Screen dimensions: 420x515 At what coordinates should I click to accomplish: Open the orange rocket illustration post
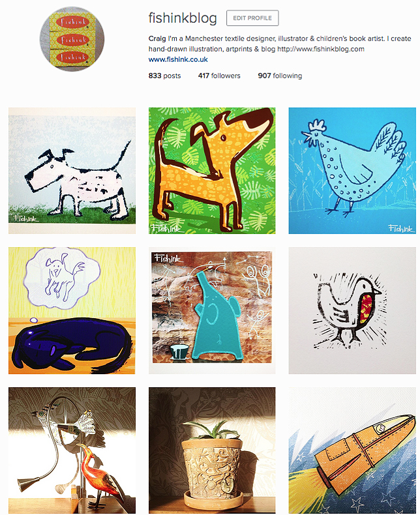coord(352,450)
